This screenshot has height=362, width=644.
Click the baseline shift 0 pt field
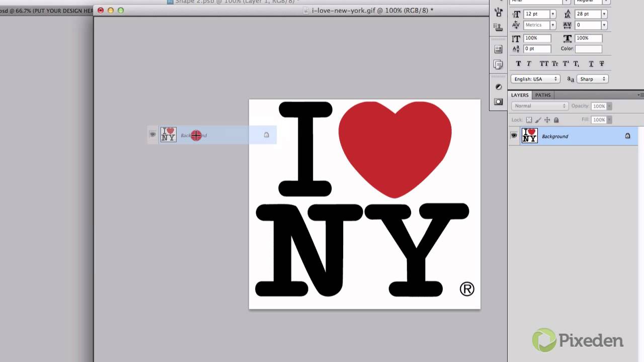coord(537,49)
